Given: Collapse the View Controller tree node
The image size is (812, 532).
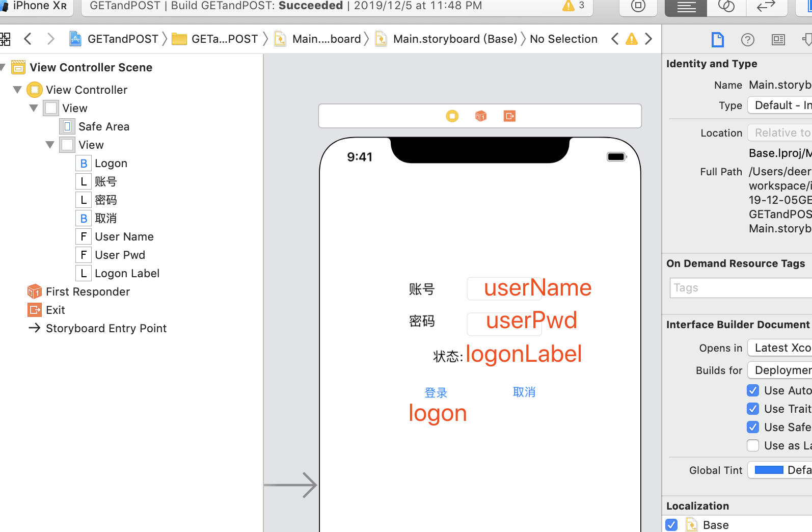Looking at the screenshot, I should (17, 90).
